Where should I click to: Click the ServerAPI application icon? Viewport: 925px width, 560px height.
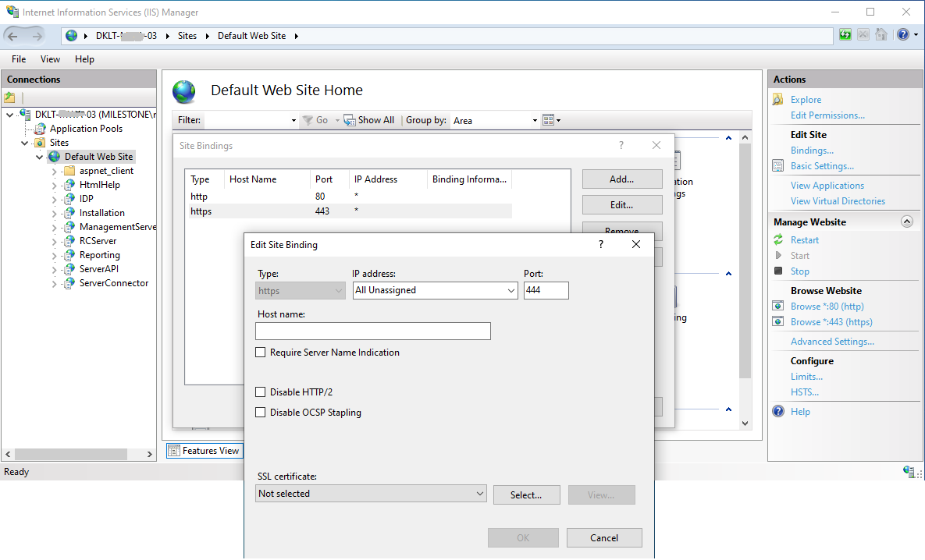click(x=69, y=269)
